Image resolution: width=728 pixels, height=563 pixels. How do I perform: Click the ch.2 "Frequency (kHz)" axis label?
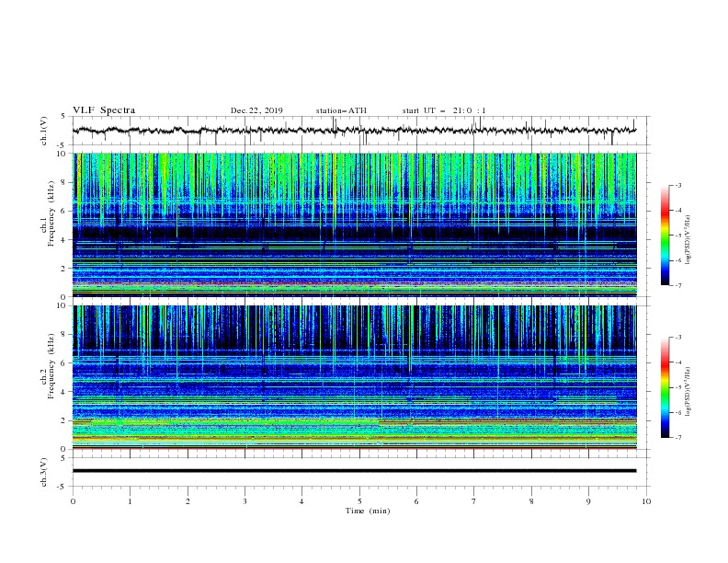coord(51,366)
